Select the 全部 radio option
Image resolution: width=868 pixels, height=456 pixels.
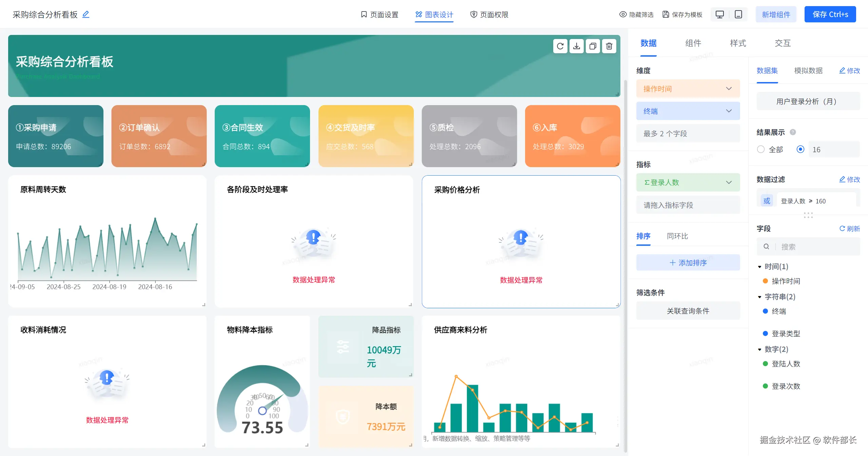pyautogui.click(x=761, y=150)
